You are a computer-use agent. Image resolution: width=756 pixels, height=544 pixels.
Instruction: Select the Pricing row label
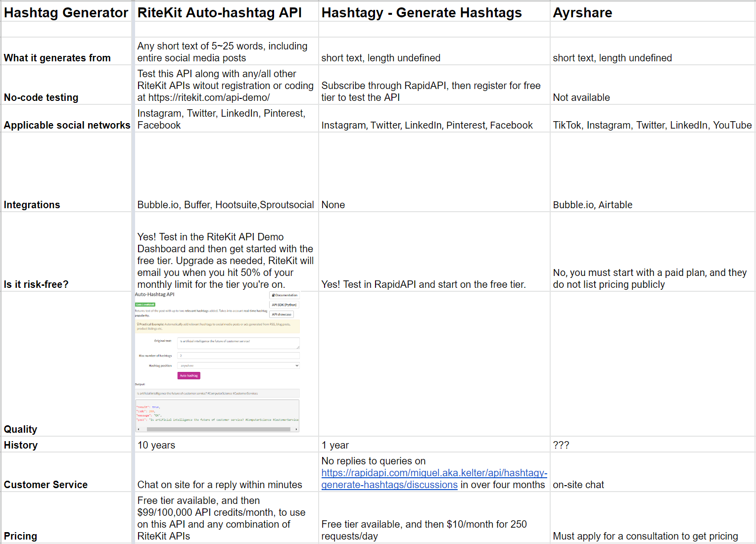coord(66,518)
